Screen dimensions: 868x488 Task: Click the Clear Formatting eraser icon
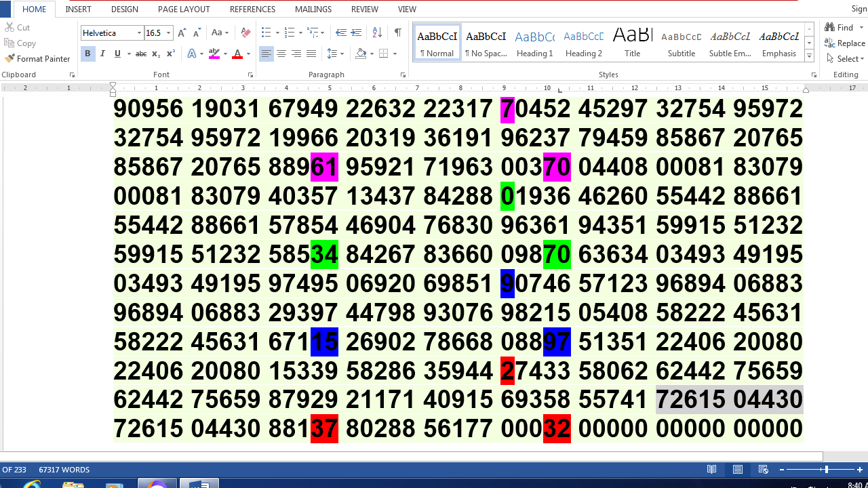(245, 33)
